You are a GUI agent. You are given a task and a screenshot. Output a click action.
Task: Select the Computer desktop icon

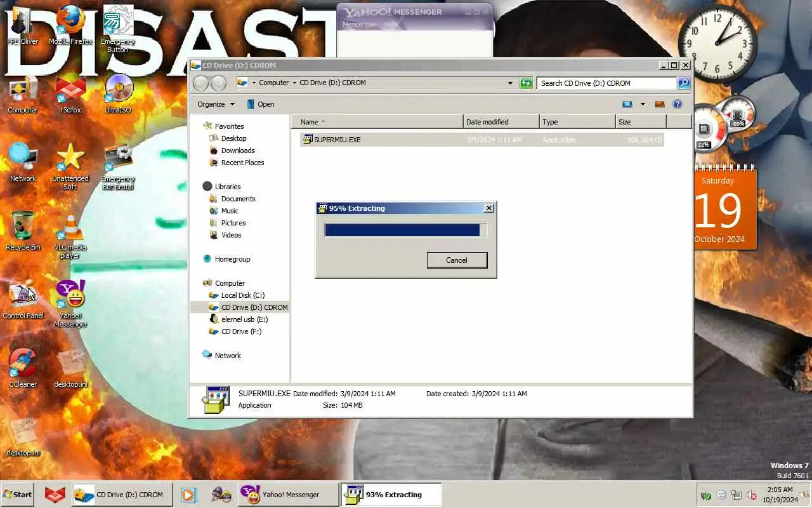(22, 95)
